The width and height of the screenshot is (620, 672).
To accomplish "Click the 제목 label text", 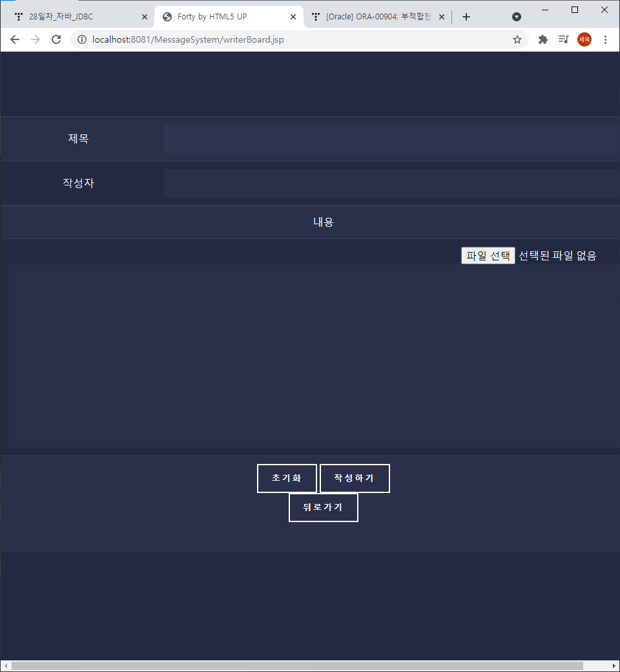I will [x=78, y=138].
